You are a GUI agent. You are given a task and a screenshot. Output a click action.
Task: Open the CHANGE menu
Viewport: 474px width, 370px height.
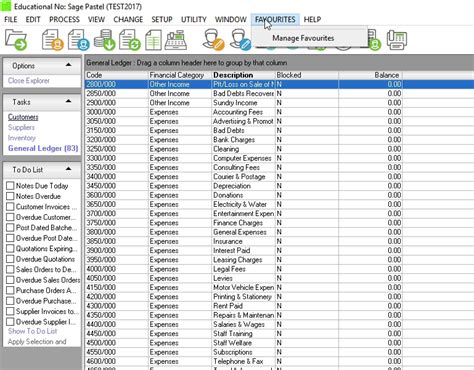click(x=128, y=20)
